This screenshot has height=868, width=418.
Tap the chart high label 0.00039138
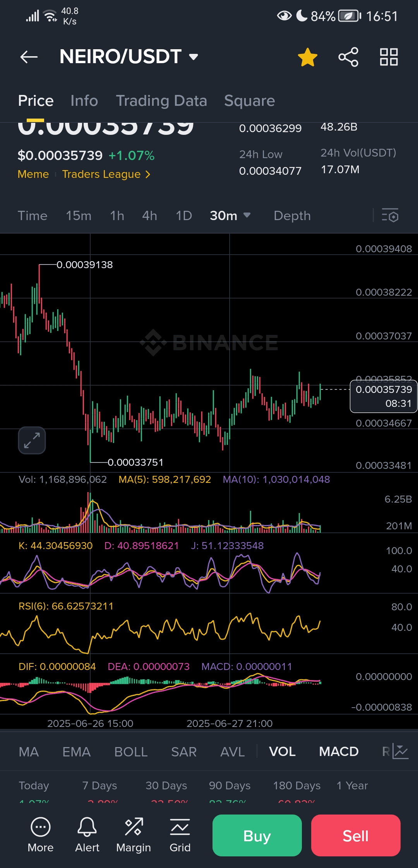[x=85, y=265]
